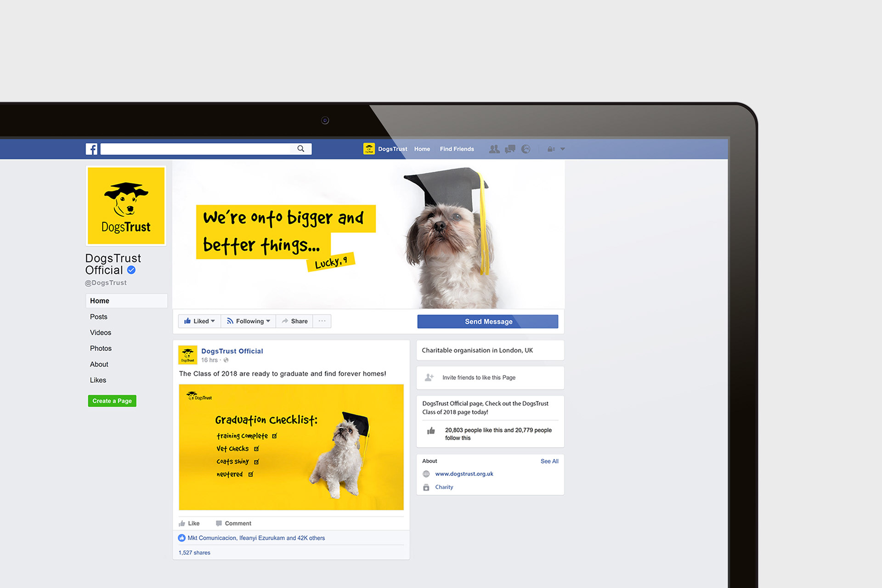Open the cover photo with graduating dog

[368, 234]
